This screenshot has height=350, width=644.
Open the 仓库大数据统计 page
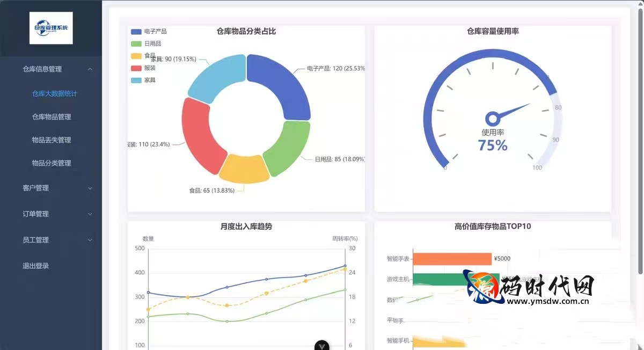pos(54,93)
